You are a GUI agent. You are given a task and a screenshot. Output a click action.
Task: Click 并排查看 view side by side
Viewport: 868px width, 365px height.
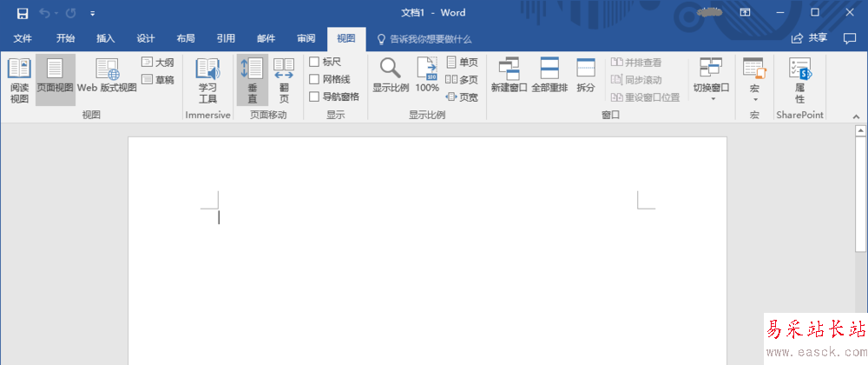tap(636, 63)
